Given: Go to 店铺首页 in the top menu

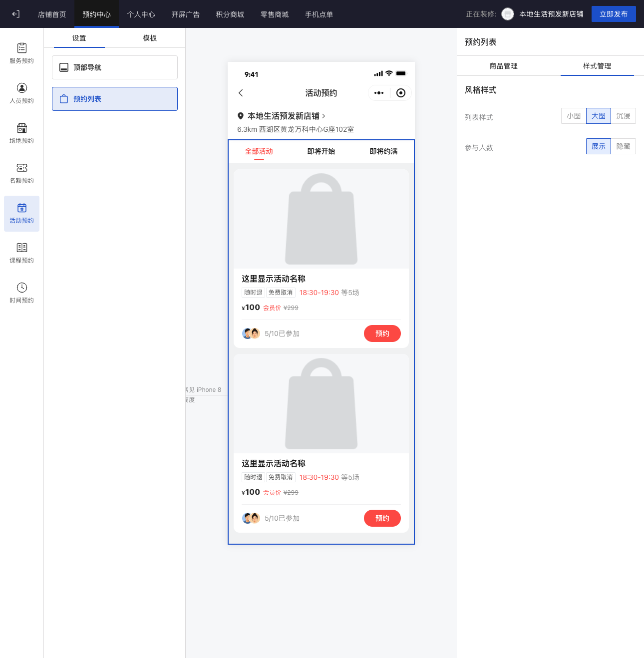Looking at the screenshot, I should [52, 14].
